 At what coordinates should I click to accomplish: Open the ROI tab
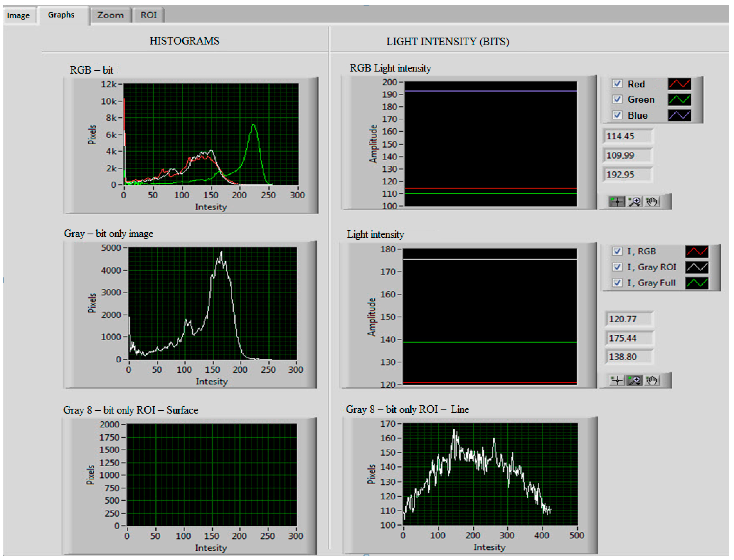(x=148, y=15)
